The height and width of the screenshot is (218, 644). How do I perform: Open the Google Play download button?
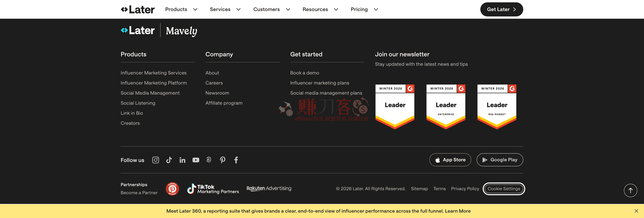[500, 160]
